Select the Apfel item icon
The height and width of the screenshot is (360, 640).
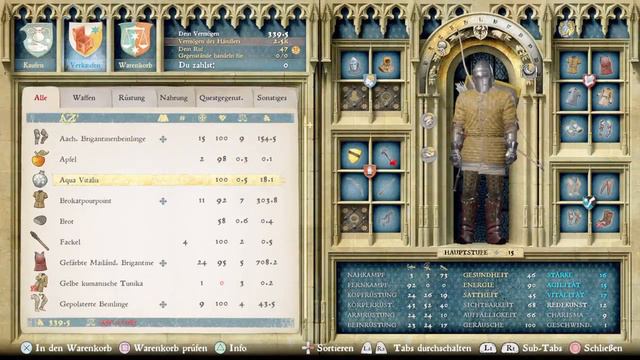click(x=40, y=158)
